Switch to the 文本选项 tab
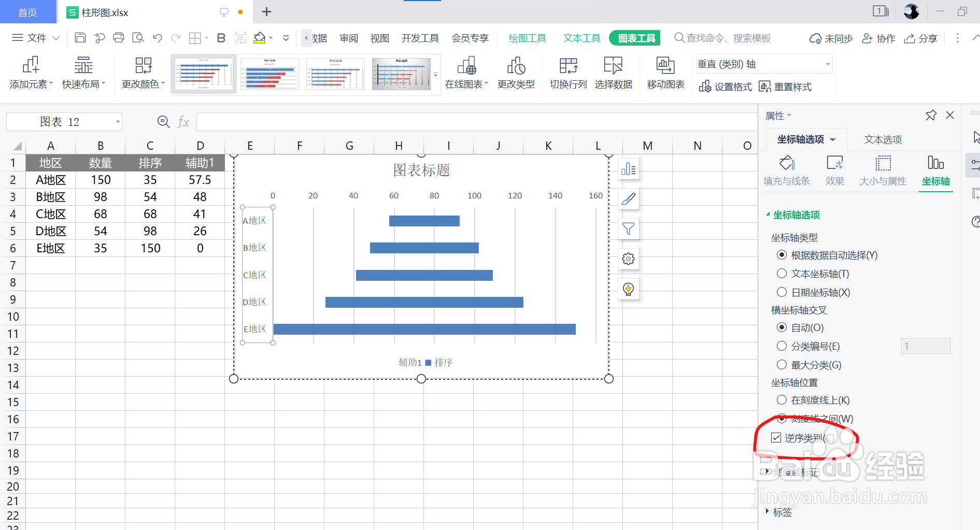The image size is (980, 530). (x=882, y=139)
